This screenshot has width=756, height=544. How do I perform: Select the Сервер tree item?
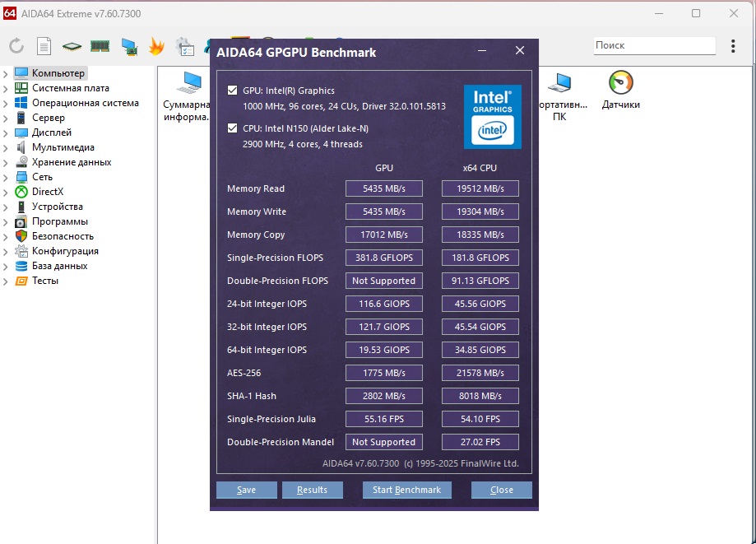tap(49, 118)
